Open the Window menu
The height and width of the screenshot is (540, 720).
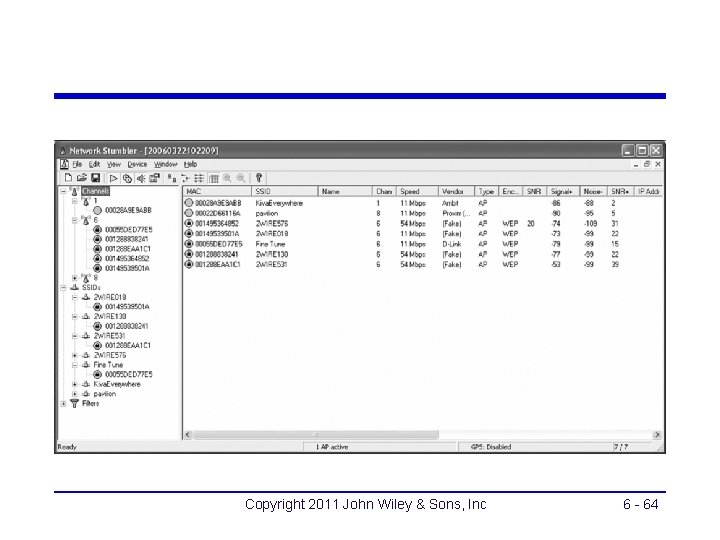166,164
